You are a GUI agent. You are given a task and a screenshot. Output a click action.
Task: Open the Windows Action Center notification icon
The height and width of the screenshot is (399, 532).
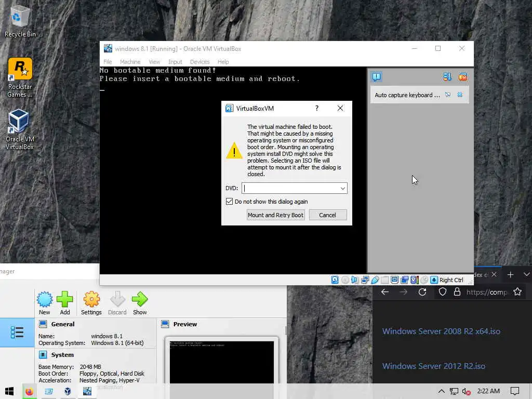(x=515, y=391)
